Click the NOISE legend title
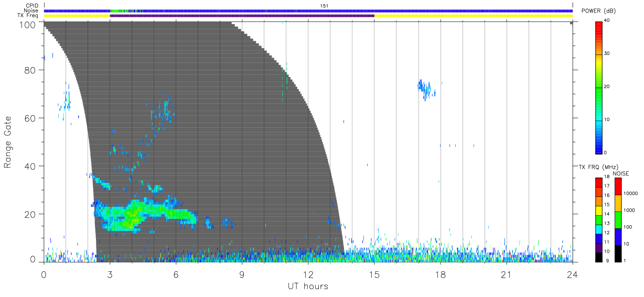Image resolution: width=644 pixels, height=297 pixels. pos(620,173)
